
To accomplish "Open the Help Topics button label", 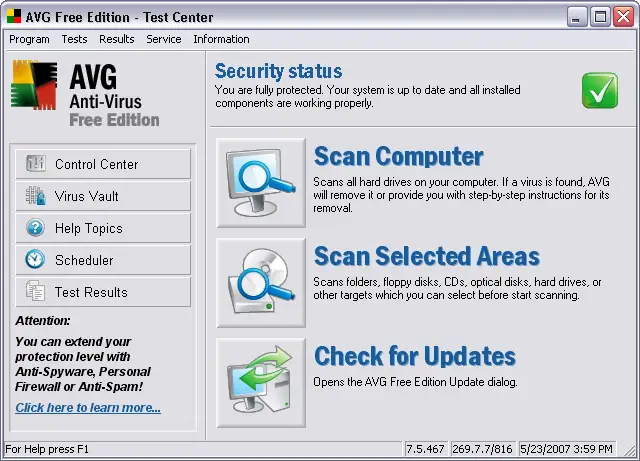I will coord(89,228).
